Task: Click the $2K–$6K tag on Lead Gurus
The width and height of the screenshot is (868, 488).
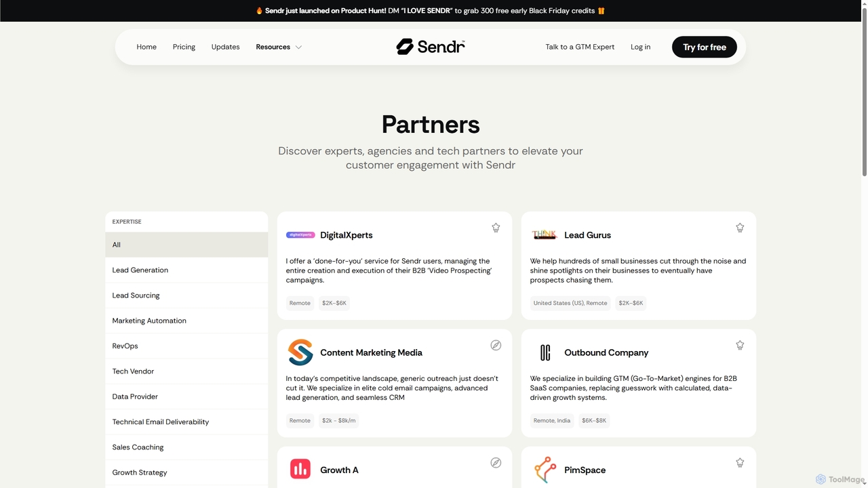Action: [631, 303]
